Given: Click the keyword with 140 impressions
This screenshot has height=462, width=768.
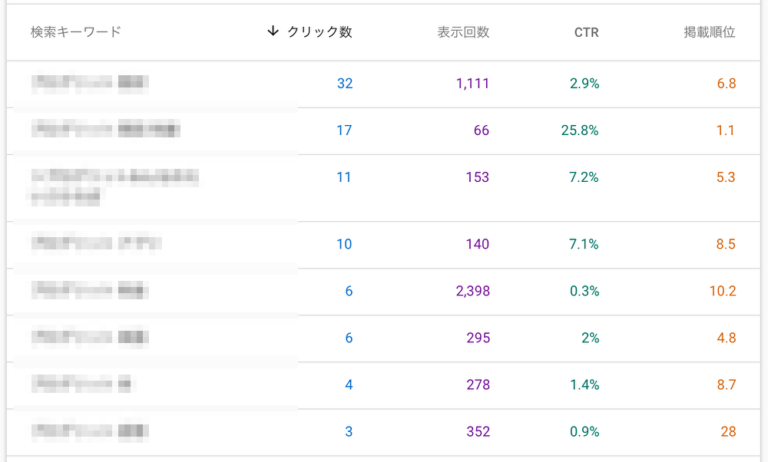Looking at the screenshot, I should (x=96, y=244).
